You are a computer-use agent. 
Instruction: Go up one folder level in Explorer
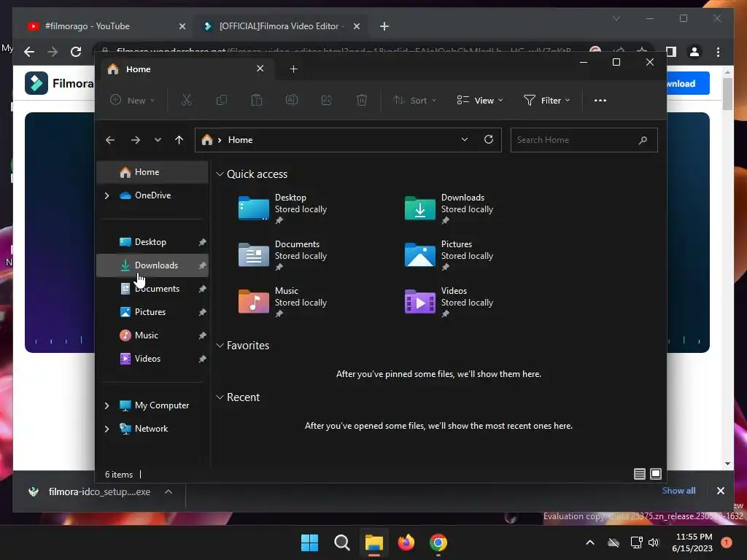(x=179, y=140)
